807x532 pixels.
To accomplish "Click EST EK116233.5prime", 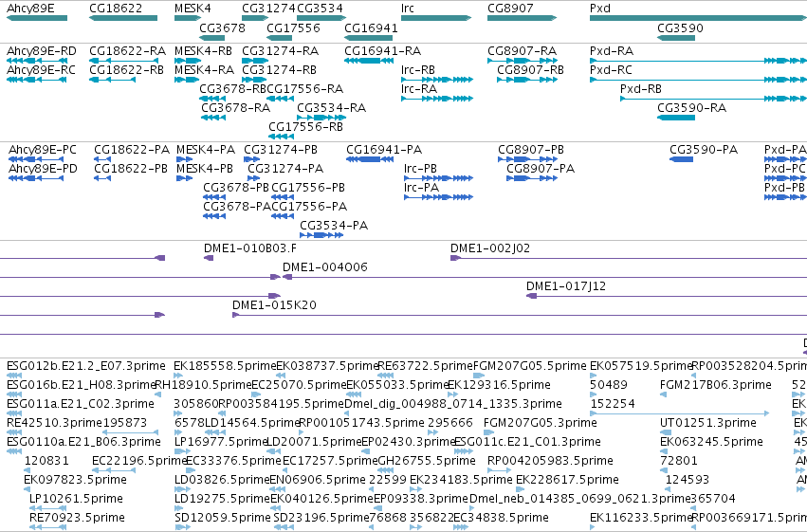I will [x=641, y=518].
